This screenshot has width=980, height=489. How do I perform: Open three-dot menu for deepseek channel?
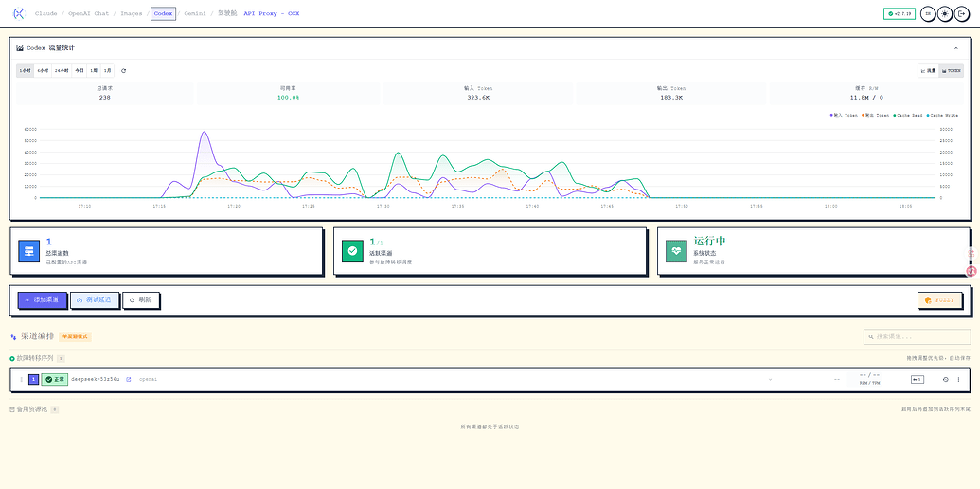959,380
